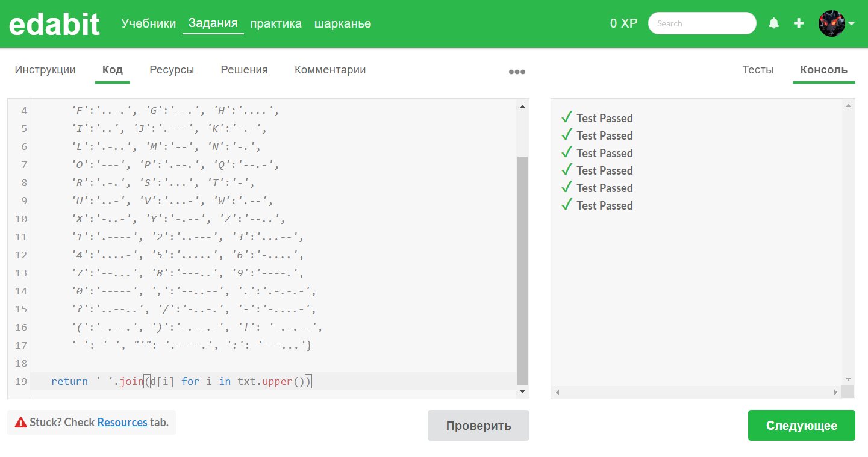The height and width of the screenshot is (457, 868).
Task: Open the практика navigation item
Action: [x=276, y=23]
